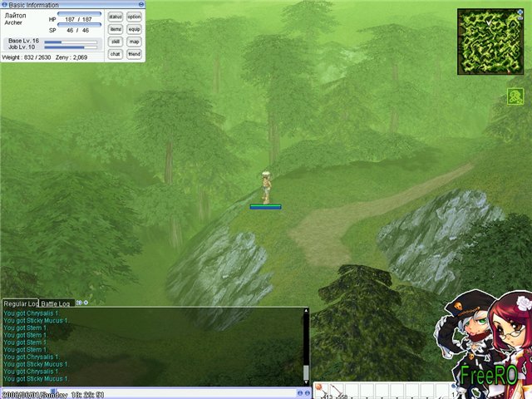Click the round icon left of Basic Information title
Image resolution: width=532 pixels, height=399 pixels.
point(4,4)
